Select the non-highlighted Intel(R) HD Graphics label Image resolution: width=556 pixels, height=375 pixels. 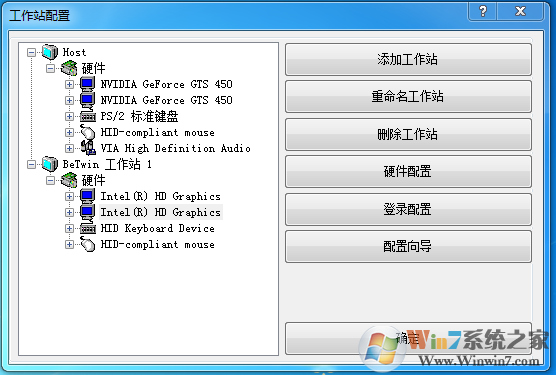(161, 196)
